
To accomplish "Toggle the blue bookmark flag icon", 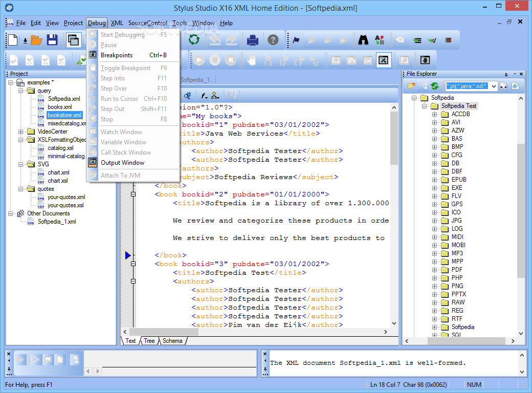I will tap(296, 40).
